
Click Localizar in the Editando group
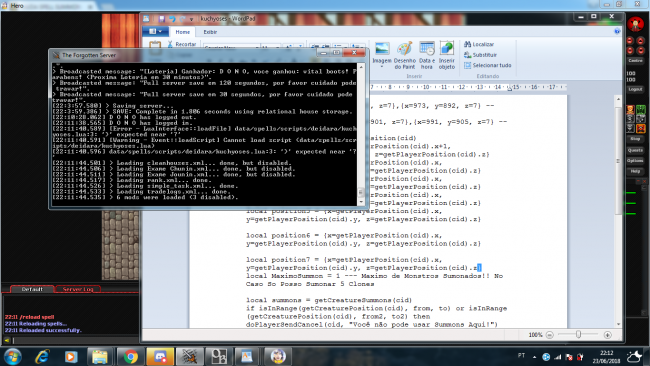coord(479,44)
